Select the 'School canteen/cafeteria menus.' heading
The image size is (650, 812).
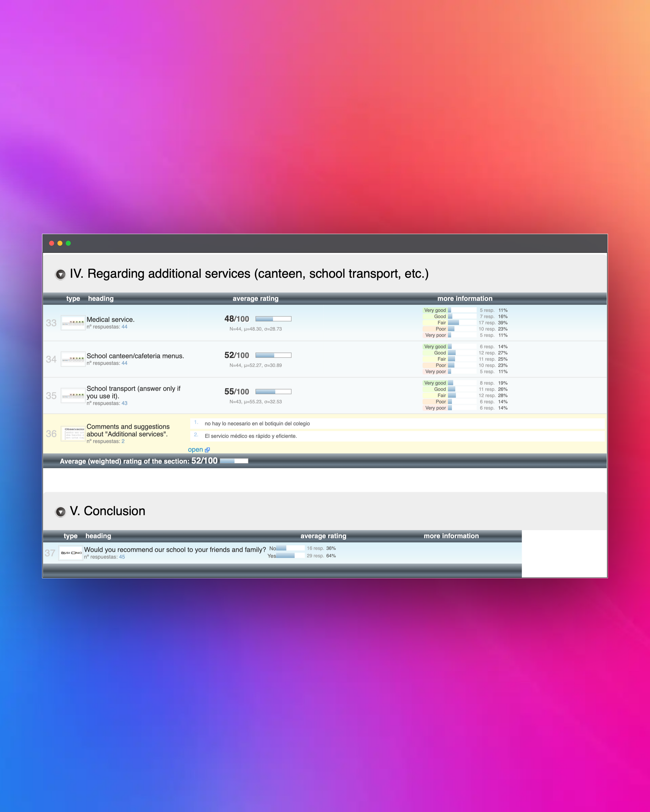135,356
